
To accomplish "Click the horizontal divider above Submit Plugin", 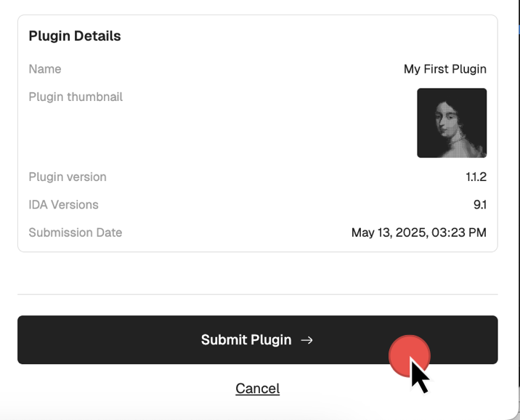I will 258,294.
